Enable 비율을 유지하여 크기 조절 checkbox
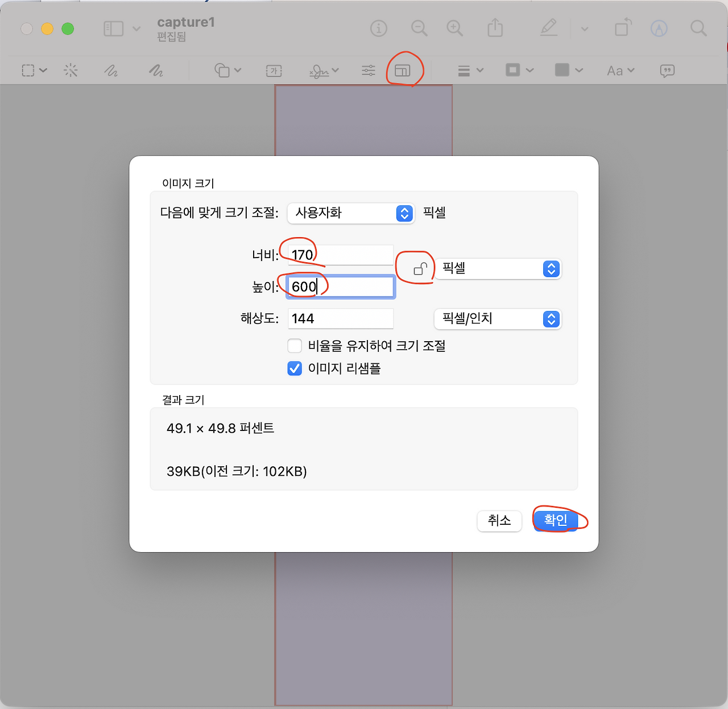The image size is (728, 709). coord(295,346)
